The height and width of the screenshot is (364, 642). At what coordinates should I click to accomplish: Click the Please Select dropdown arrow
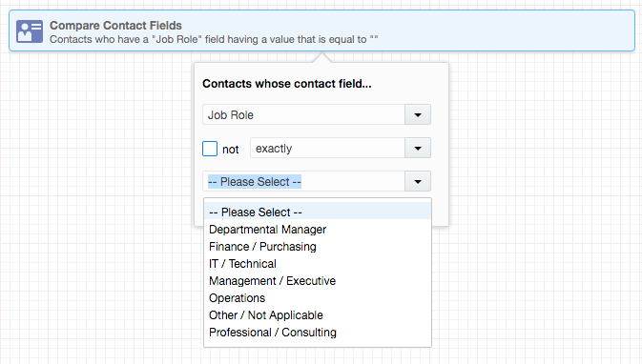[418, 182]
